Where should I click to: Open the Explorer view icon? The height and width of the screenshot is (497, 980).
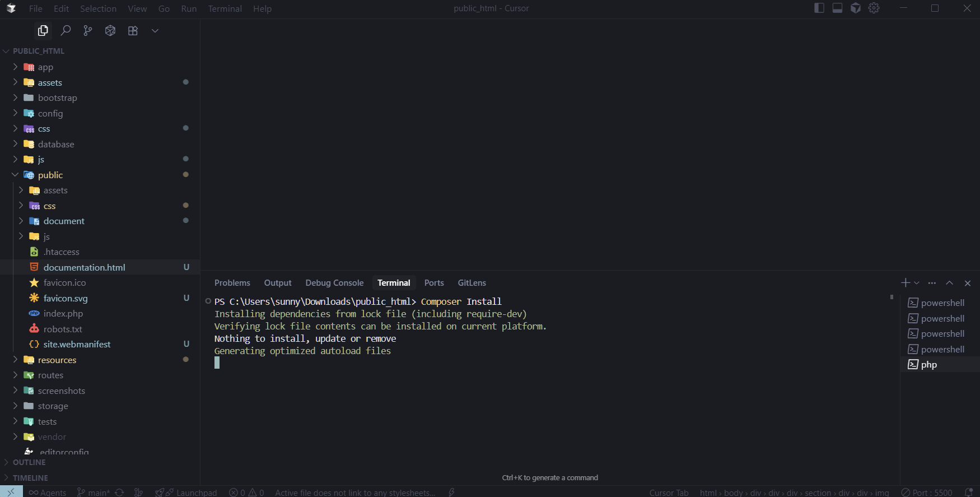coord(43,31)
